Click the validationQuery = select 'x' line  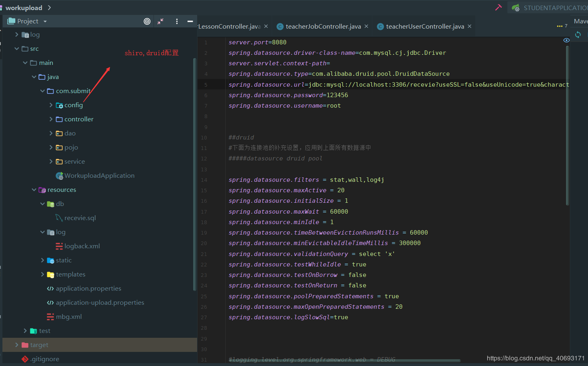click(x=312, y=254)
